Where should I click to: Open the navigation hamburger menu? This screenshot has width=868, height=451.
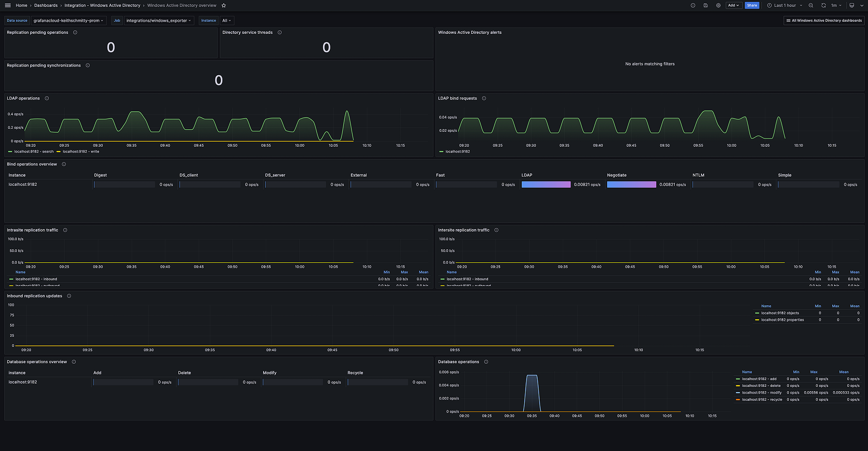[x=7, y=5]
